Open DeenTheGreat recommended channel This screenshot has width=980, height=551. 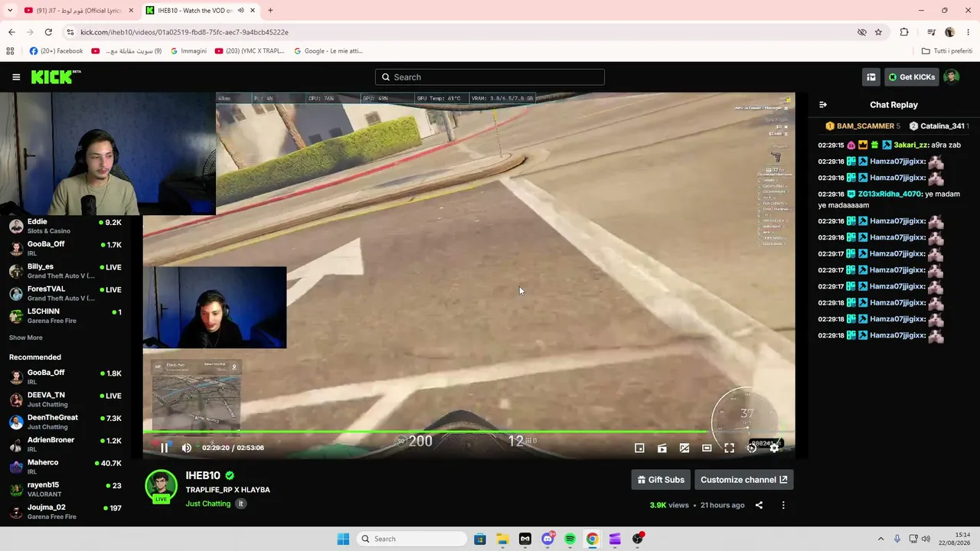pos(67,422)
